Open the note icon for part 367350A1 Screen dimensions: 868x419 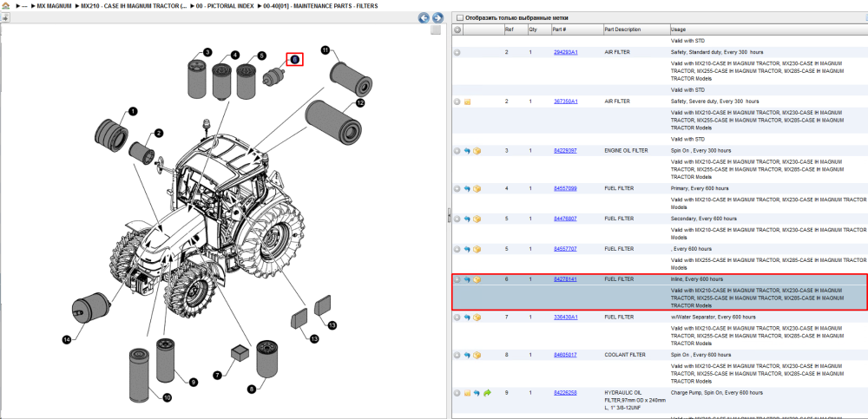[x=467, y=101]
